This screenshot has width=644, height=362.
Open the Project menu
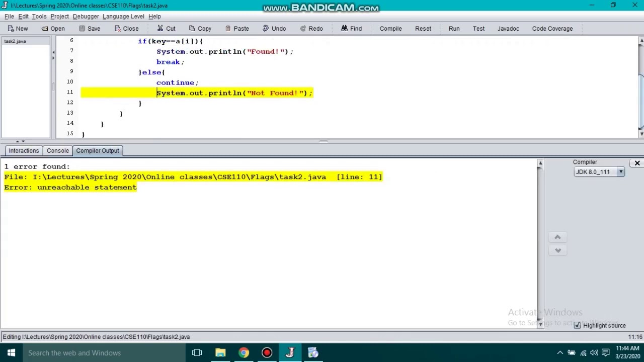(59, 17)
